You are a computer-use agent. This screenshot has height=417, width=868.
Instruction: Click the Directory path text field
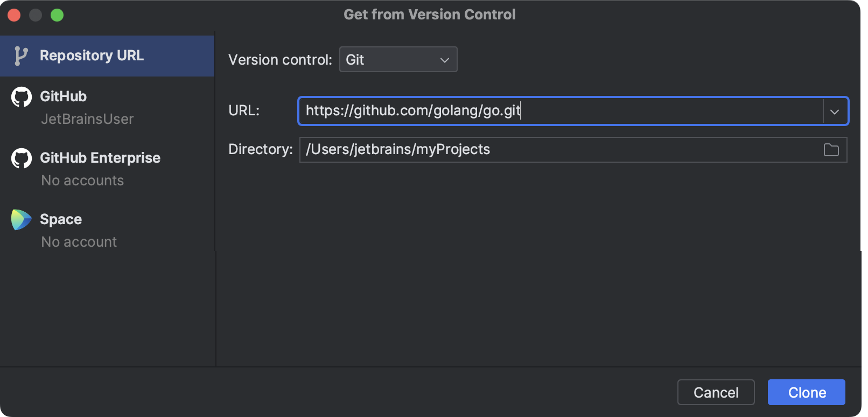pos(538,149)
